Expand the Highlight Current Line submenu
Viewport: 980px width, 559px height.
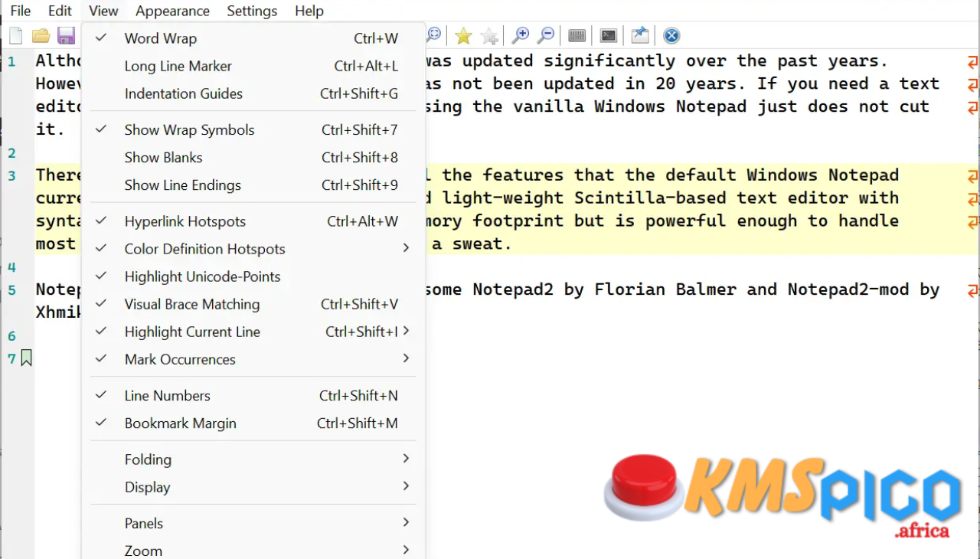[253, 332]
